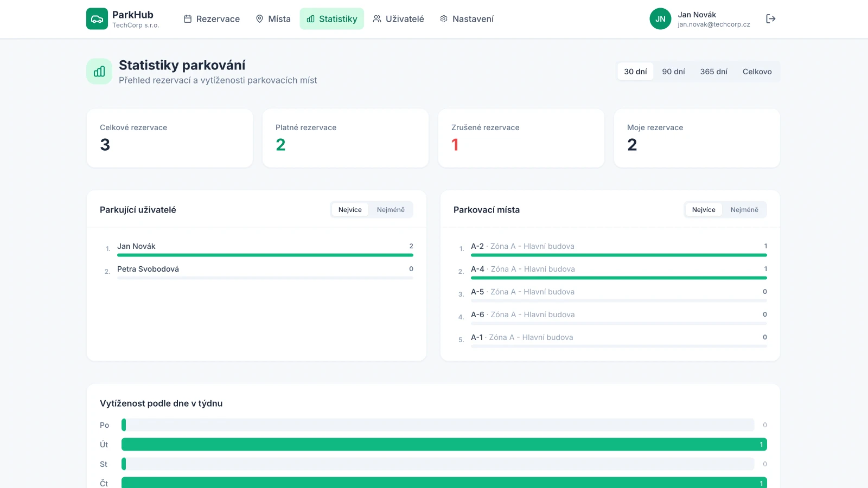Viewport: 868px width, 488px height.
Task: Click the bar chart icon beside page title
Action: click(99, 72)
